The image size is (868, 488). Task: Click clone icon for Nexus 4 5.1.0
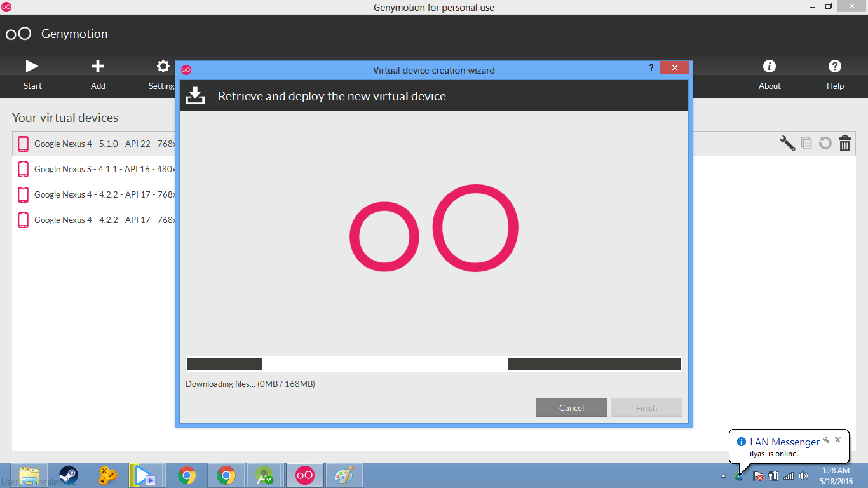click(x=806, y=143)
